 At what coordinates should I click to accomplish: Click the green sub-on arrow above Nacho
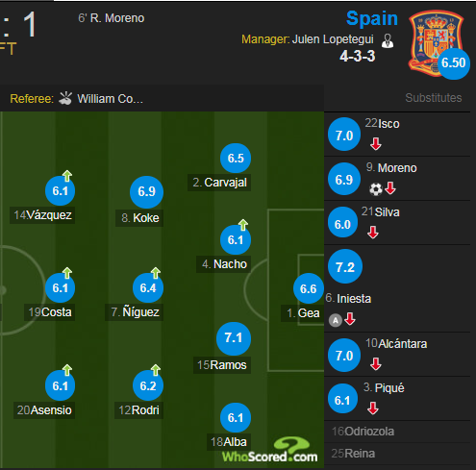243,225
